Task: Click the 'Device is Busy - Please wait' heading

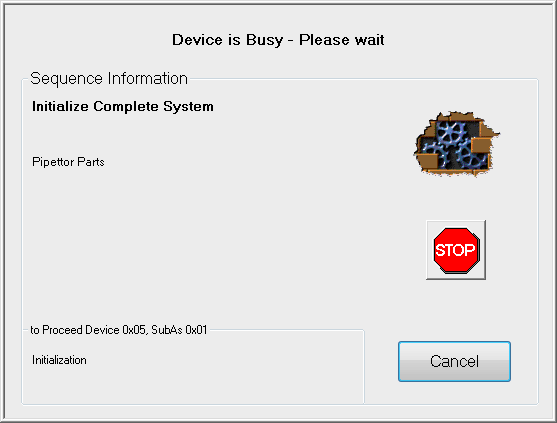Action: (278, 40)
